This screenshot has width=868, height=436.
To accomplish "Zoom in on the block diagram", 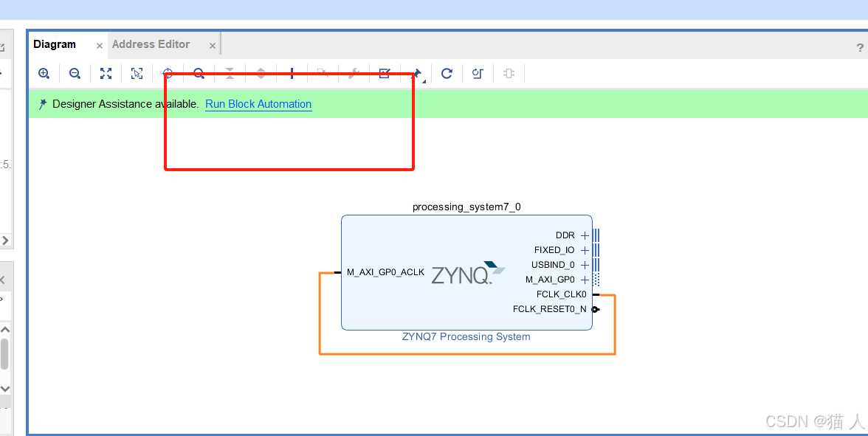I will click(44, 73).
